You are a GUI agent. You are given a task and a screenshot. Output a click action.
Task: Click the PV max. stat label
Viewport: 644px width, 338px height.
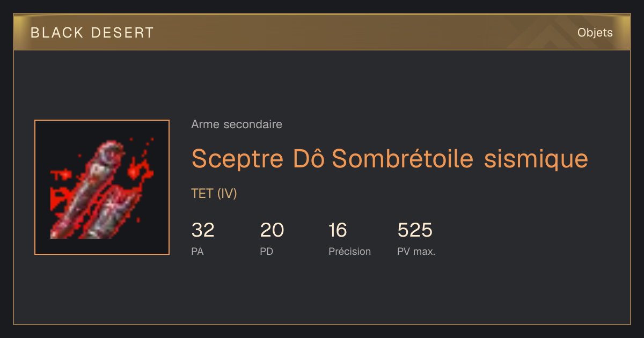pos(416,251)
